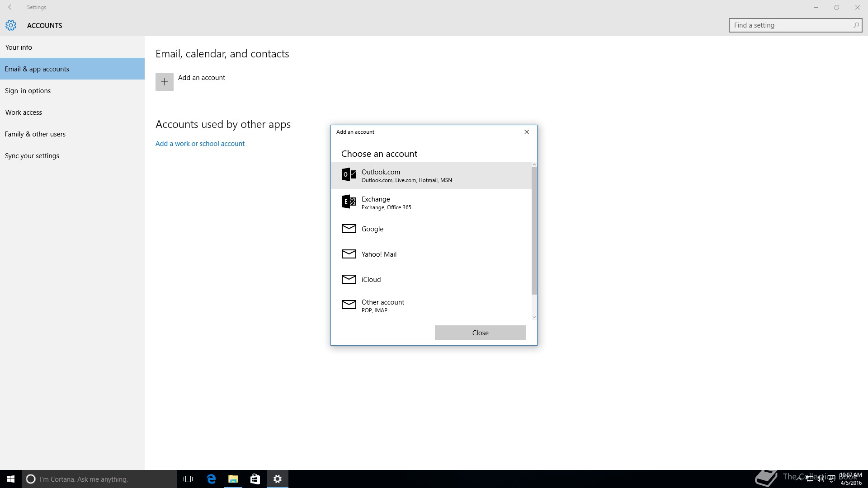Screen dimensions: 868x488
Task: Click the Add an account label
Action: pos(201,77)
